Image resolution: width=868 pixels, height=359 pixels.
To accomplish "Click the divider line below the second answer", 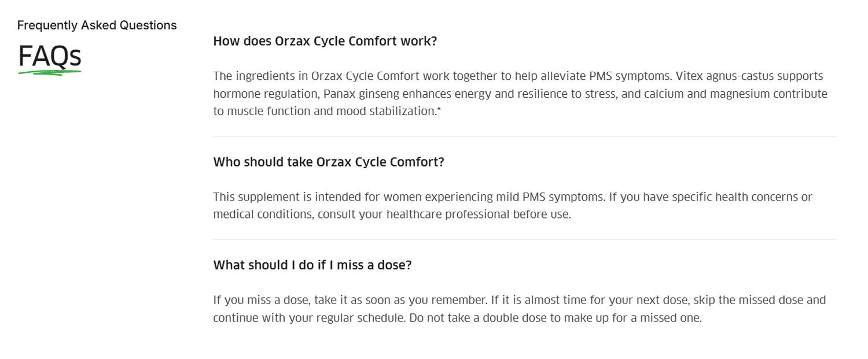I will (x=524, y=239).
